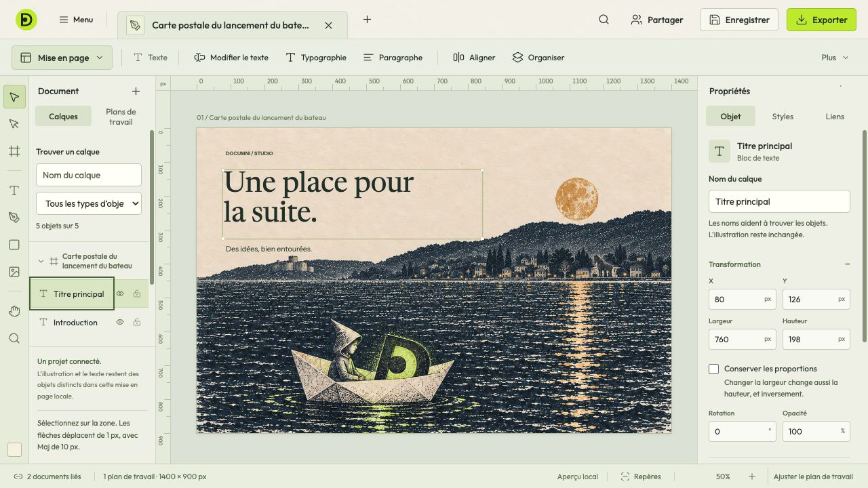Click Ajuster le plan de travail

pos(813,476)
